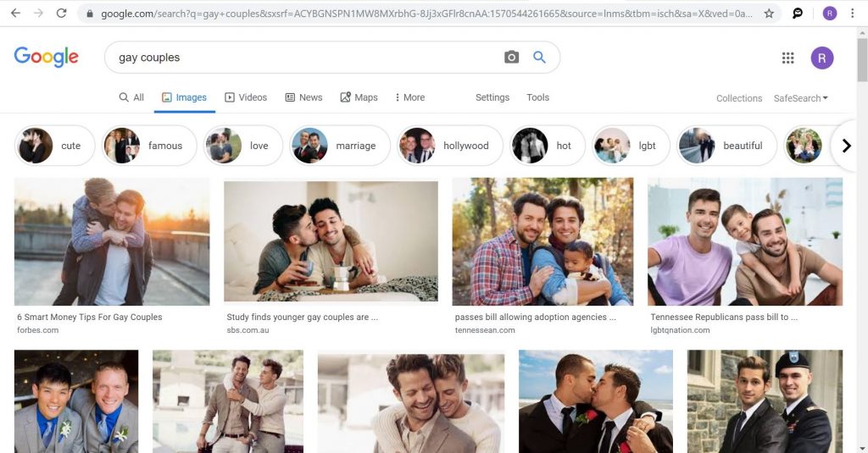This screenshot has width=868, height=453.
Task: Open the forbes.com image result thumbnail
Action: coord(112,241)
